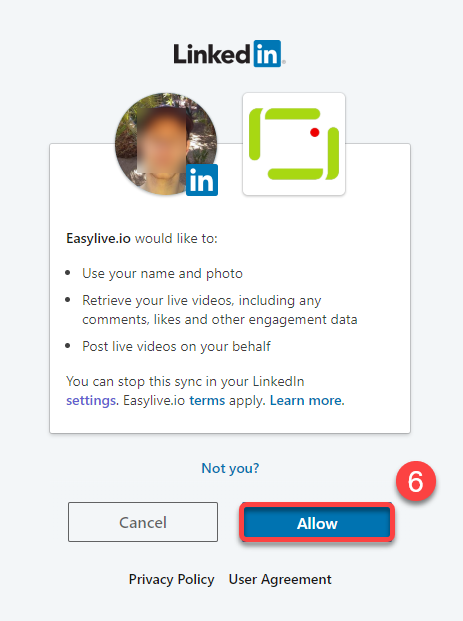Click the red step 6 annotation circle
Viewport: 463px width, 621px height.
[x=415, y=481]
